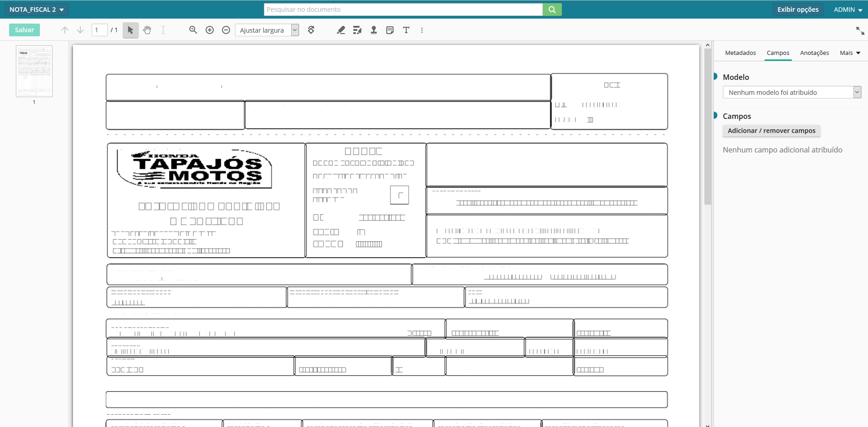Expand the Mais tab menu
The width and height of the screenshot is (868, 427).
850,53
